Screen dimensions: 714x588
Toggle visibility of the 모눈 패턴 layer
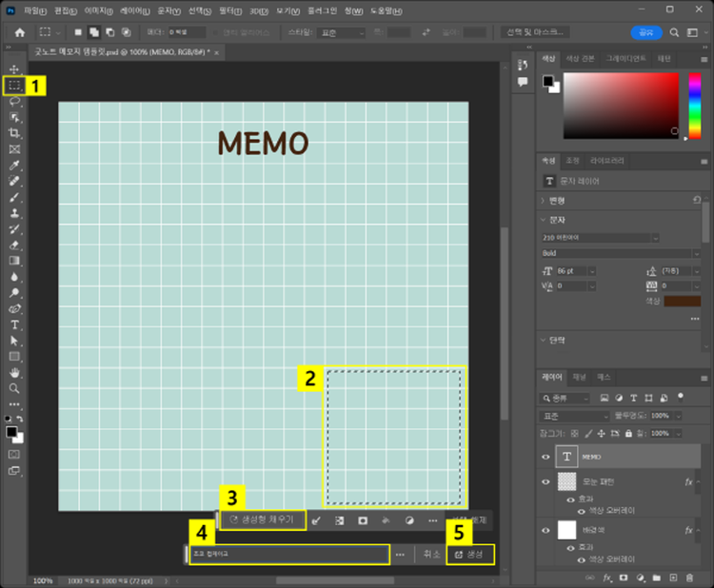tap(545, 482)
